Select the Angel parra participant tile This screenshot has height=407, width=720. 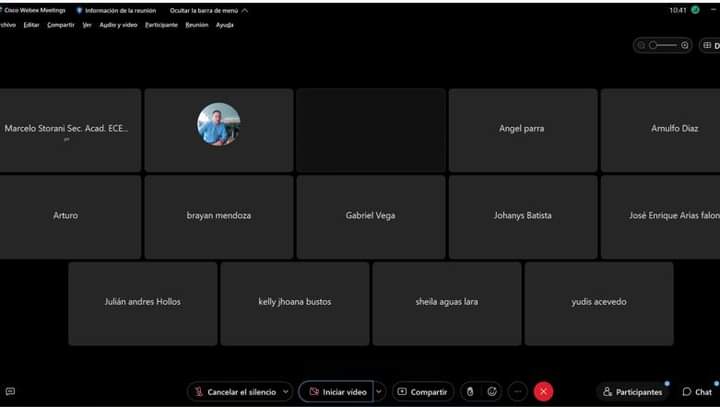point(523,130)
